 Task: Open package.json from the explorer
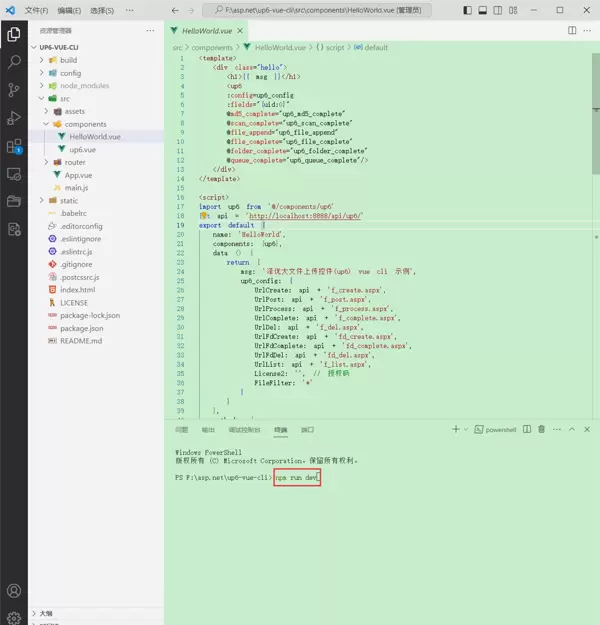point(81,327)
